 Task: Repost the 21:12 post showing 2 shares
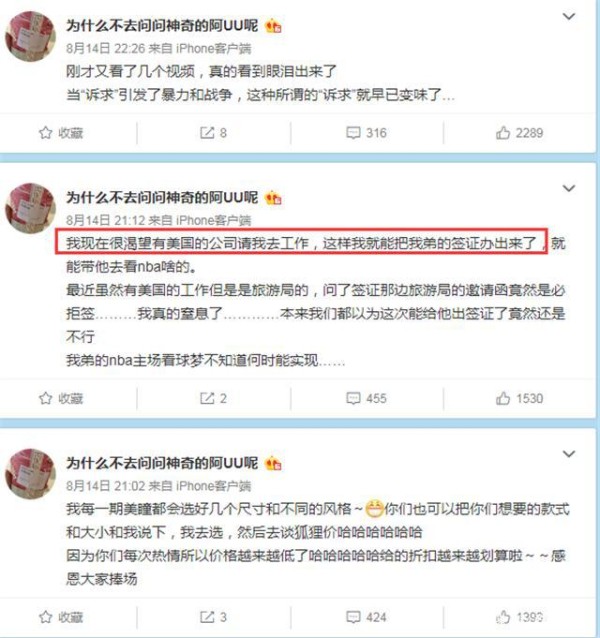pyautogui.click(x=213, y=398)
